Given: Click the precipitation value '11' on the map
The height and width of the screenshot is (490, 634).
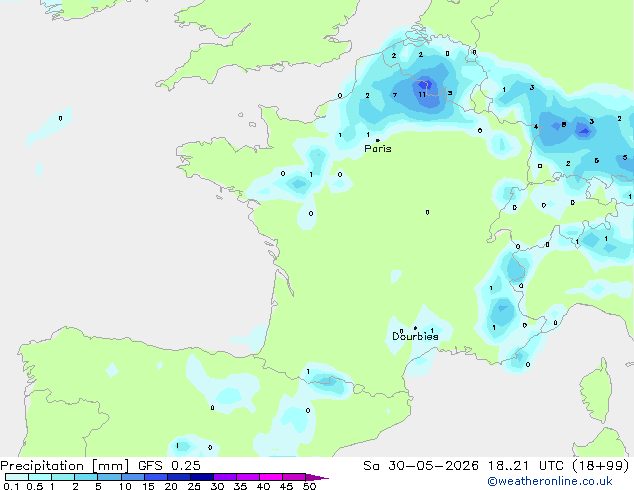Looking at the screenshot, I should (422, 95).
